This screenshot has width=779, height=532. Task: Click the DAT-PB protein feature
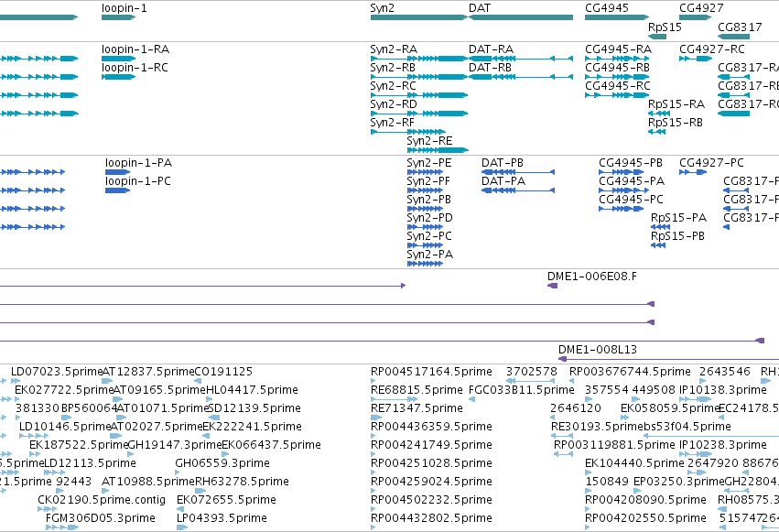point(518,172)
